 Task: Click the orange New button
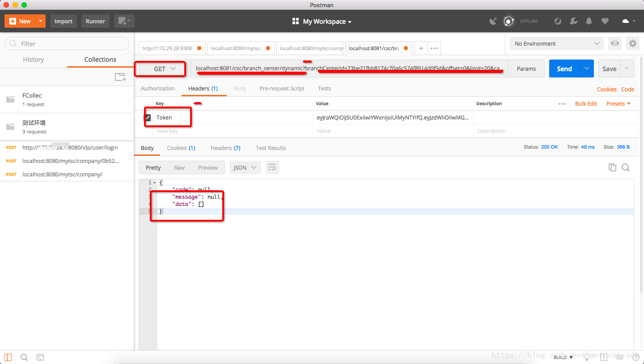coord(20,21)
